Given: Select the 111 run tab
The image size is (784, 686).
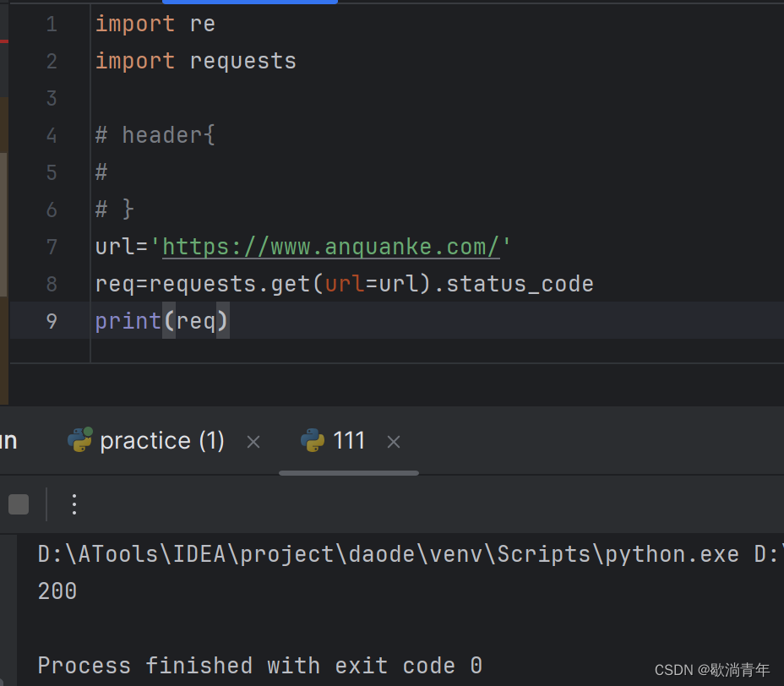Looking at the screenshot, I should [x=349, y=441].
